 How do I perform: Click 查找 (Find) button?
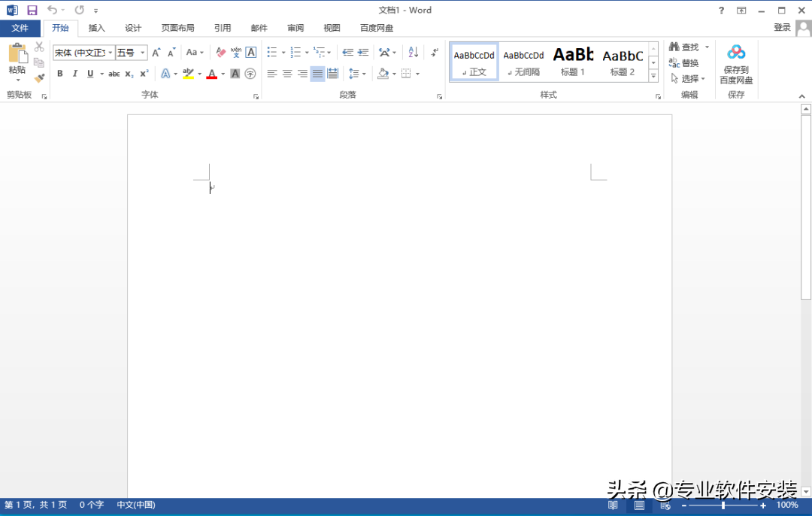(684, 47)
